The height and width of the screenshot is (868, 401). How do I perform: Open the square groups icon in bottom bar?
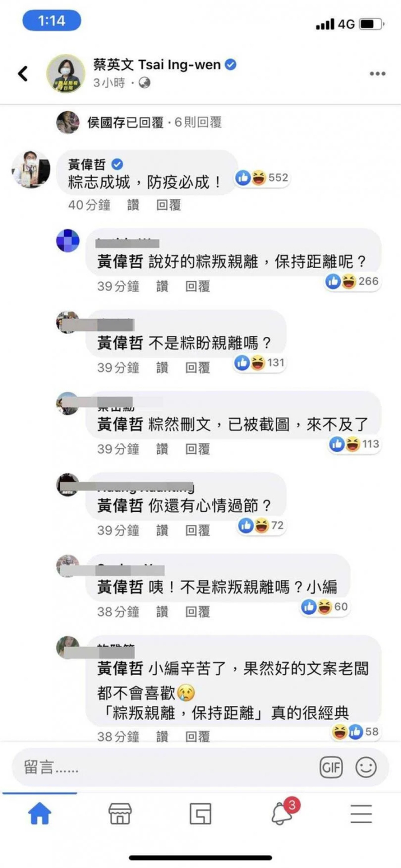tap(200, 814)
